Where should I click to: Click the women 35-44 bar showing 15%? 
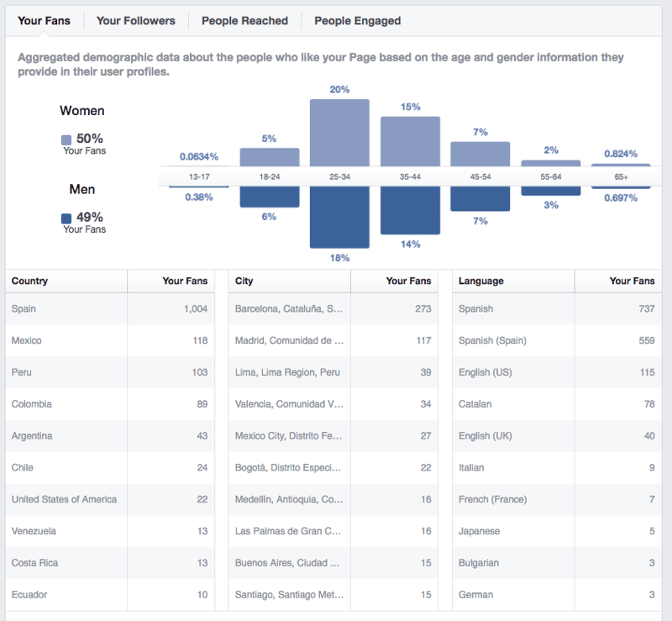click(x=410, y=140)
